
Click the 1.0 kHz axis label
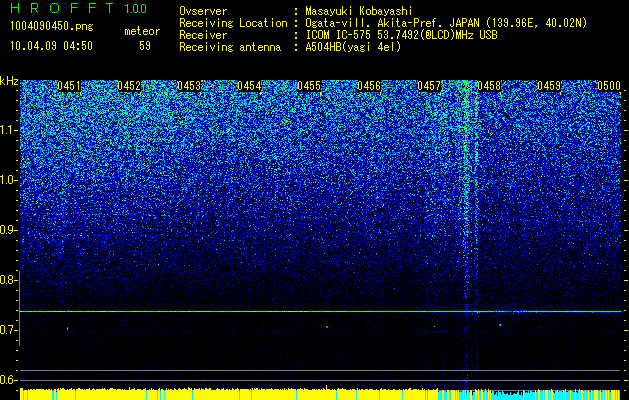coord(8,180)
